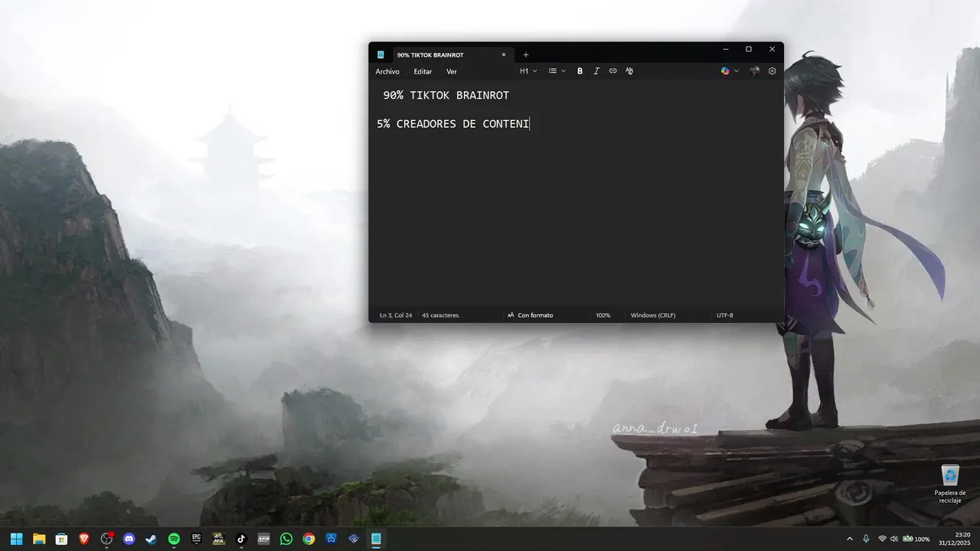Click the Windows (CRLF) line ending indicator
The image size is (980, 551).
click(x=653, y=315)
